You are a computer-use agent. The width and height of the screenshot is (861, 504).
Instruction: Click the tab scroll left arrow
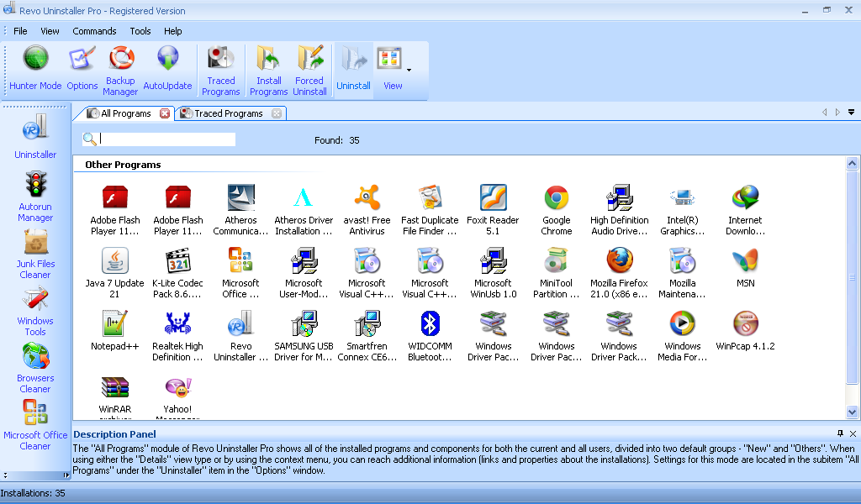(x=824, y=113)
